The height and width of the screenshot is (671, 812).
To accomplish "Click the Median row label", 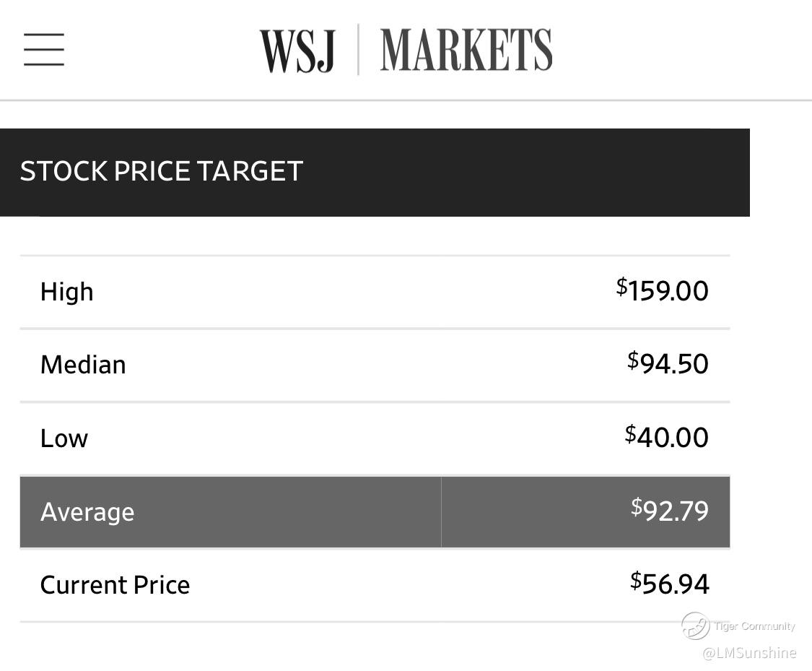I will pyautogui.click(x=83, y=365).
